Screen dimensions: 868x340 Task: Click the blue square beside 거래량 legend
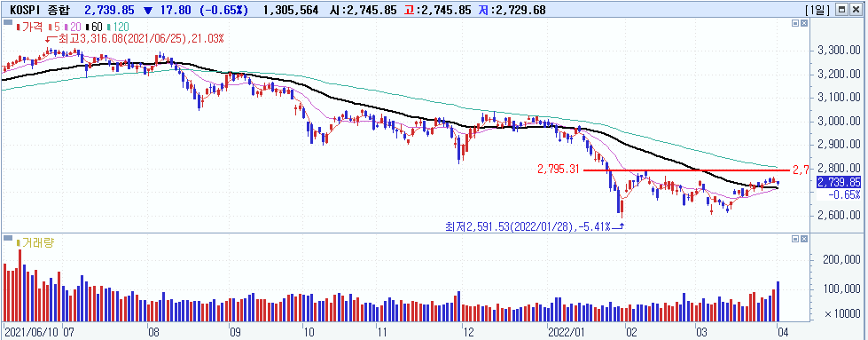8,239
